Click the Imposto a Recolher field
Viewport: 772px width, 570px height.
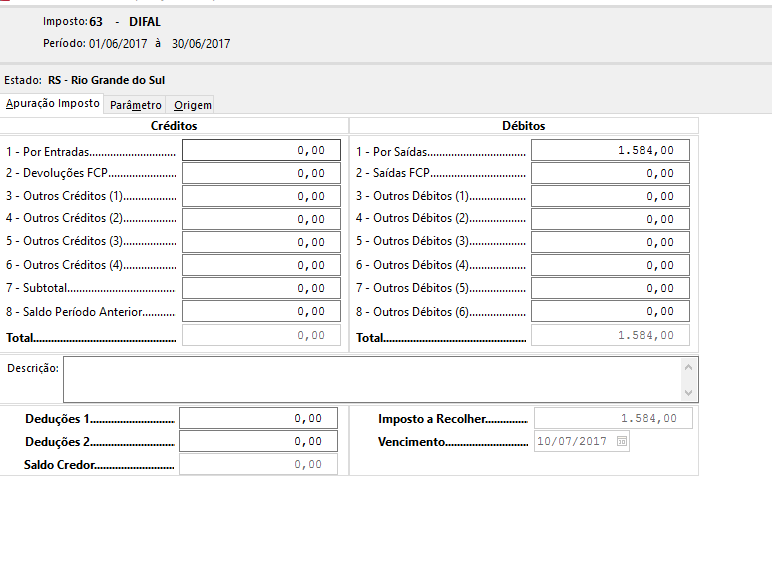(x=613, y=418)
